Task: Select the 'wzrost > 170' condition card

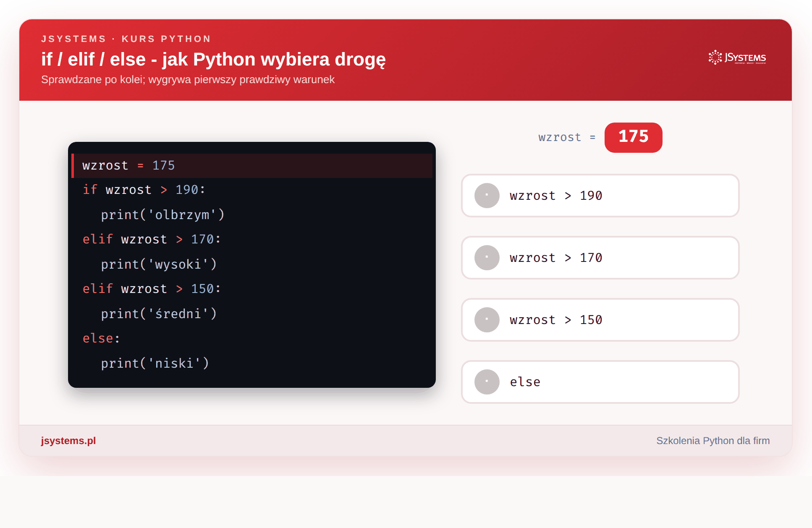Action: tap(600, 258)
